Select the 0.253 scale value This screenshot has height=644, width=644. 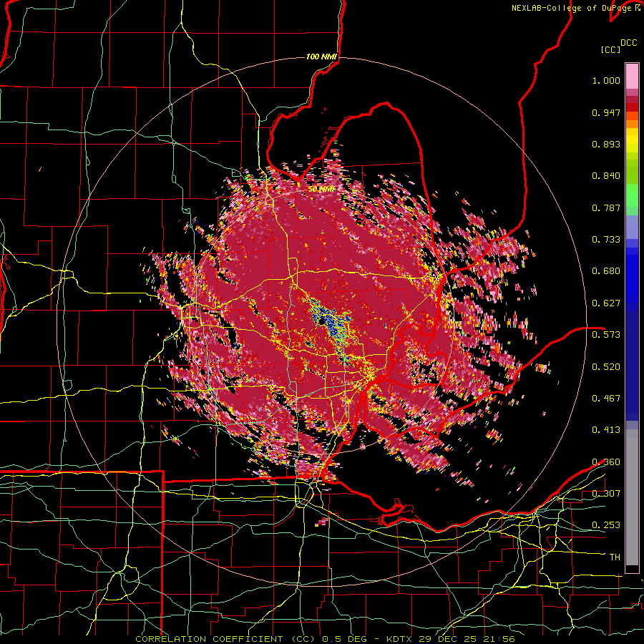coord(606,525)
